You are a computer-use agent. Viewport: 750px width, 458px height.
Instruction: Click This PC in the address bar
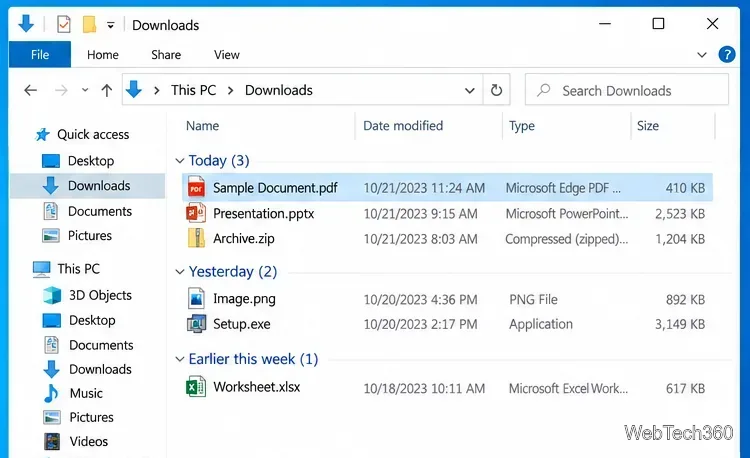pyautogui.click(x=193, y=90)
